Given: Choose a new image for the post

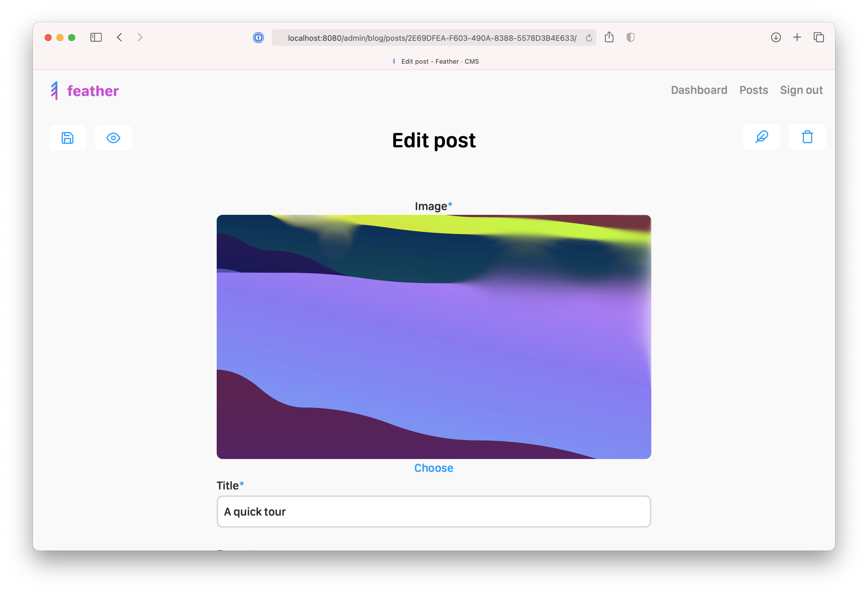Looking at the screenshot, I should (433, 468).
